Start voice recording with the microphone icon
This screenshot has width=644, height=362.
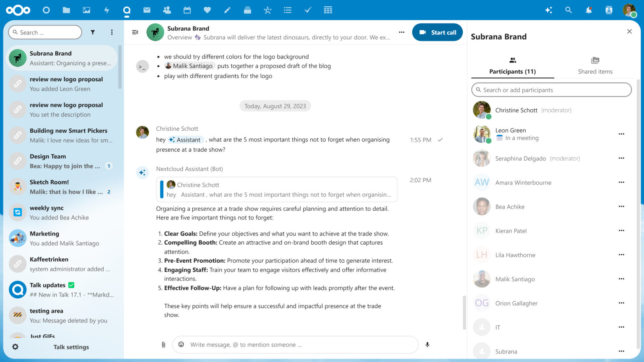pyautogui.click(x=427, y=344)
